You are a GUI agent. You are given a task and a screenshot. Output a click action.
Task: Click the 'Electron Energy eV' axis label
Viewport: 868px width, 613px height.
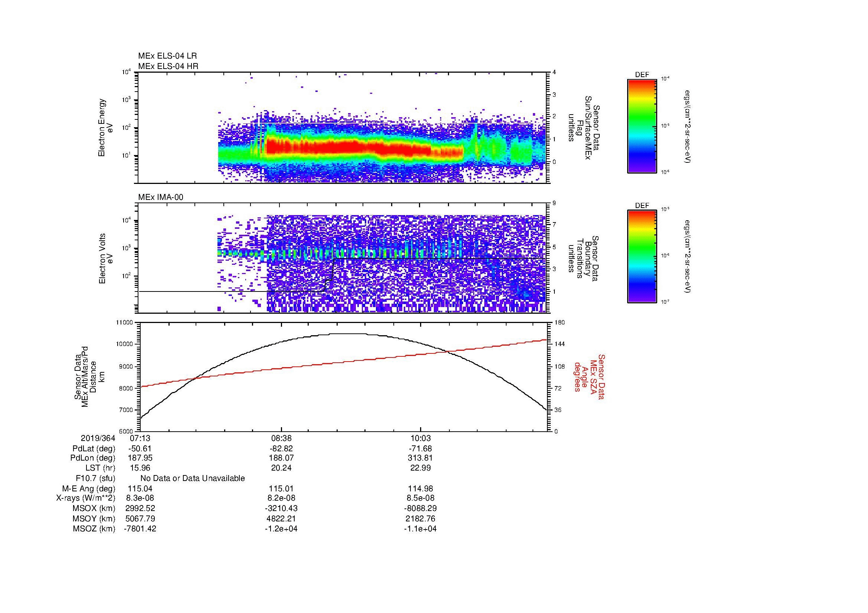pos(105,128)
